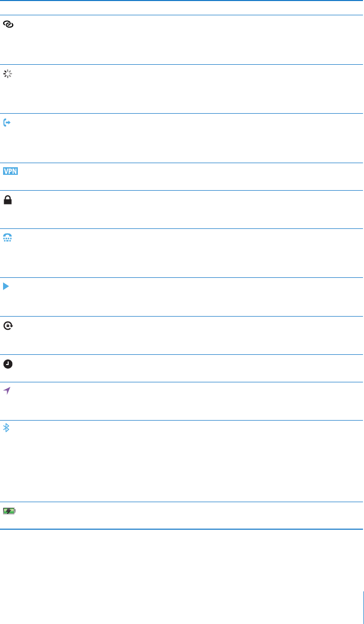364x624 pixels.
Task: Choose the battery with lightning bolt
Action: (x=10, y=510)
